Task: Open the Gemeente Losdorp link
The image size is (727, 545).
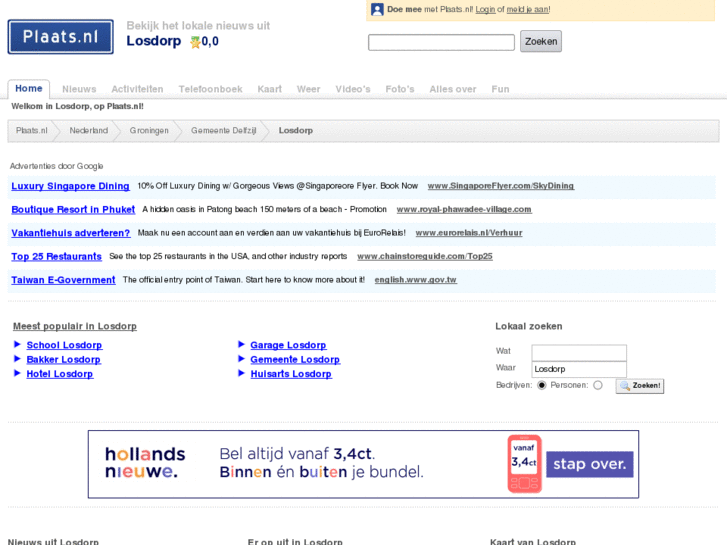Action: (295, 359)
